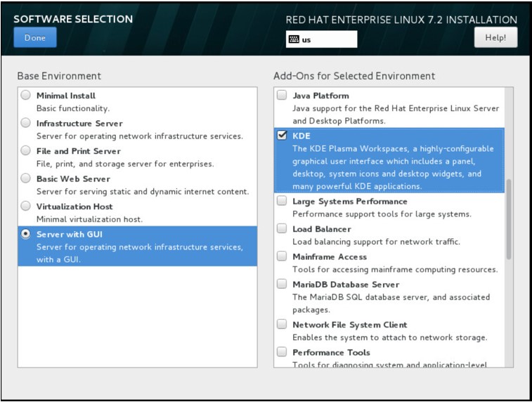
Task: Click the 'Server with GUI' label
Action: click(x=69, y=235)
